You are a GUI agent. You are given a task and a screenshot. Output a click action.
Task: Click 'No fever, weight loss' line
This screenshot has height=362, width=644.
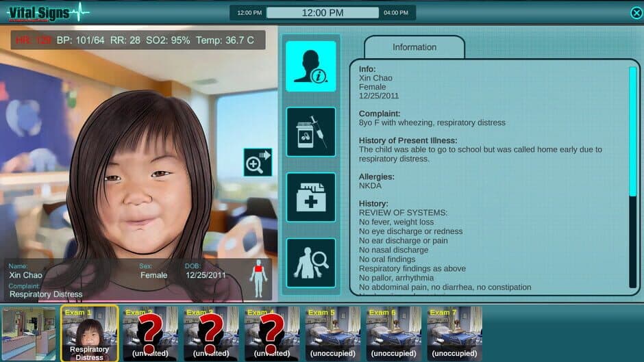pos(397,222)
